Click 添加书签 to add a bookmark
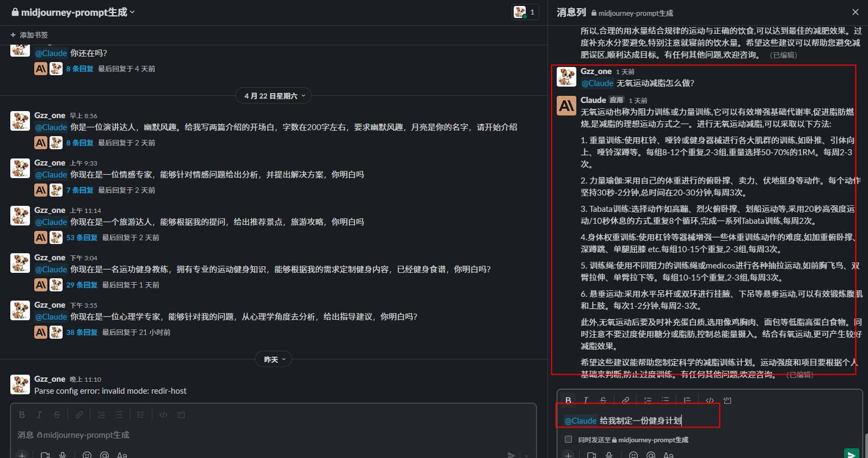Viewport: 868px width, 458px height. [29, 35]
